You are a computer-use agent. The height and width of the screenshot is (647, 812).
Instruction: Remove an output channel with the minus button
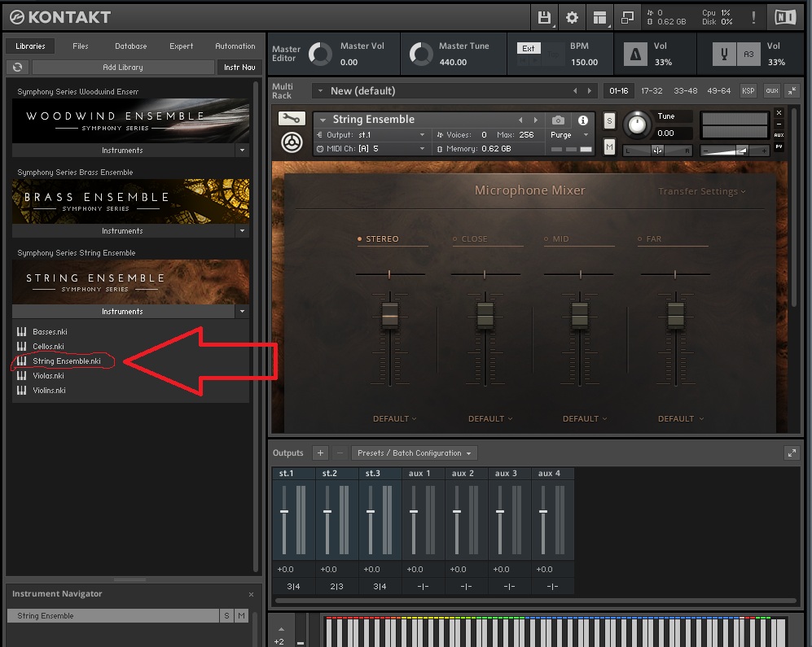pyautogui.click(x=340, y=453)
